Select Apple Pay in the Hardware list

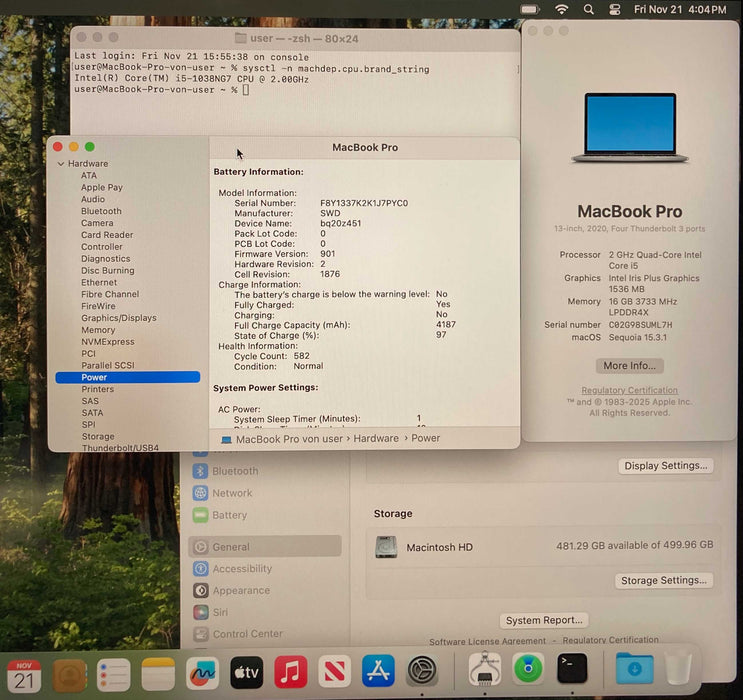[102, 187]
